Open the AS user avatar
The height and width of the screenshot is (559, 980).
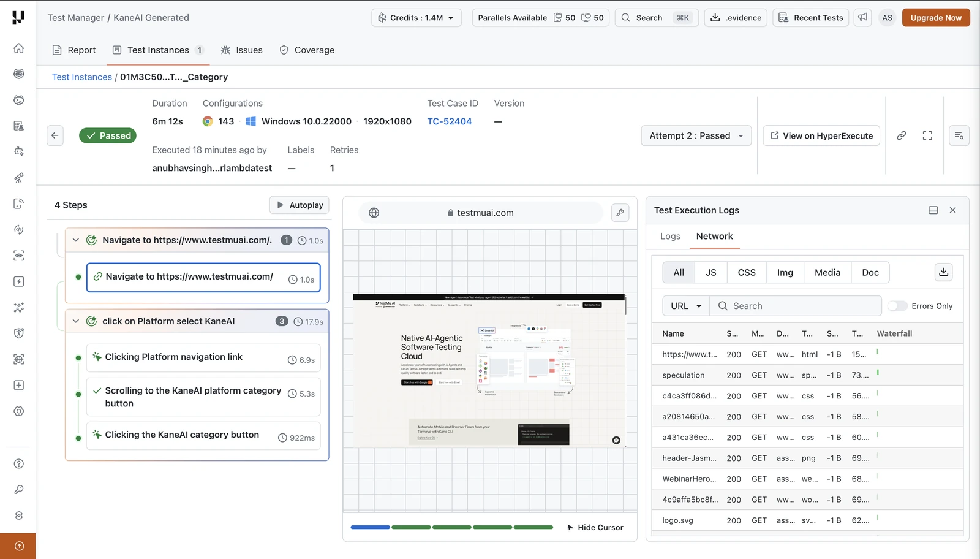coord(887,18)
